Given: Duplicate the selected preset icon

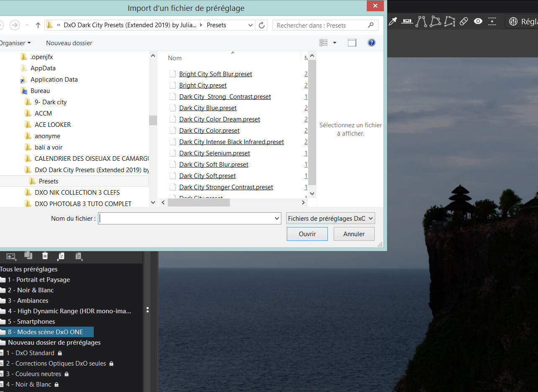Looking at the screenshot, I should (x=28, y=255).
